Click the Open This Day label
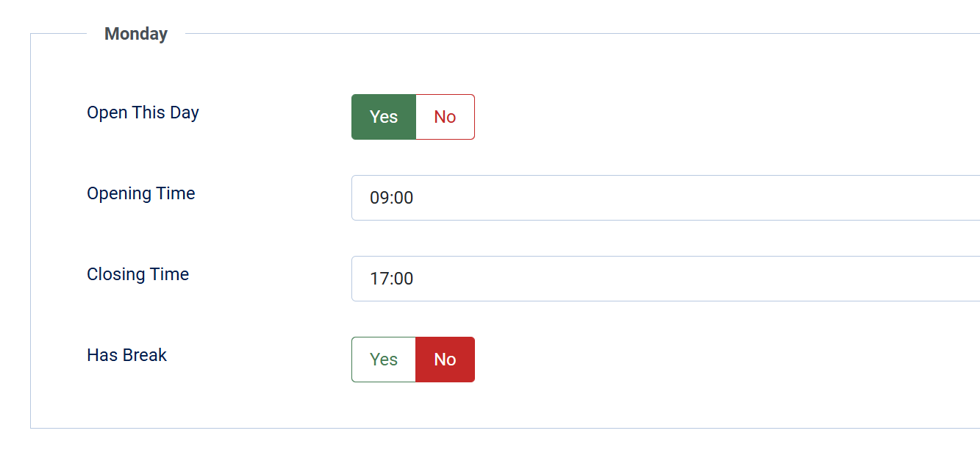 [x=143, y=112]
